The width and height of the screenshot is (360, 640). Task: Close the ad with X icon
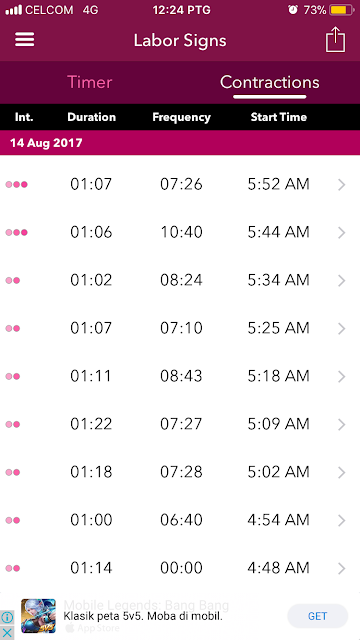coord(7,632)
